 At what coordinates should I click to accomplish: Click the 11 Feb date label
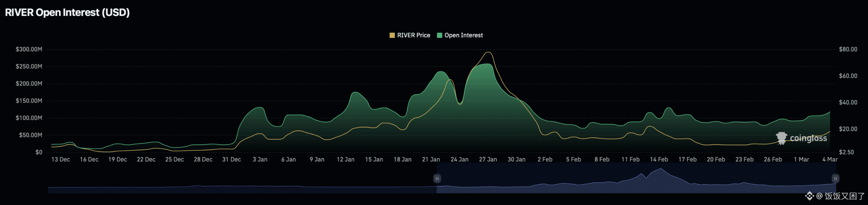[x=630, y=159]
